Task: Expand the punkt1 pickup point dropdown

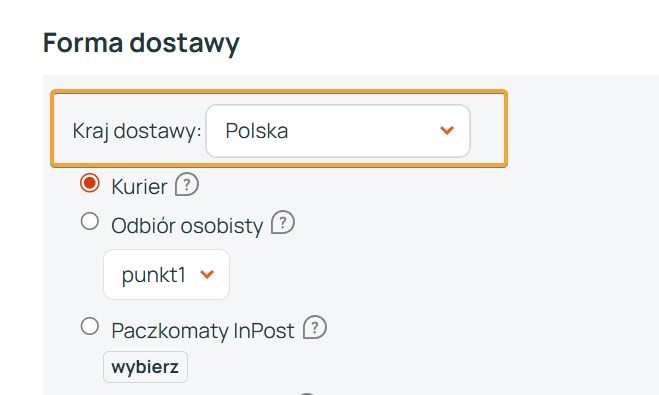Action: 166,274
